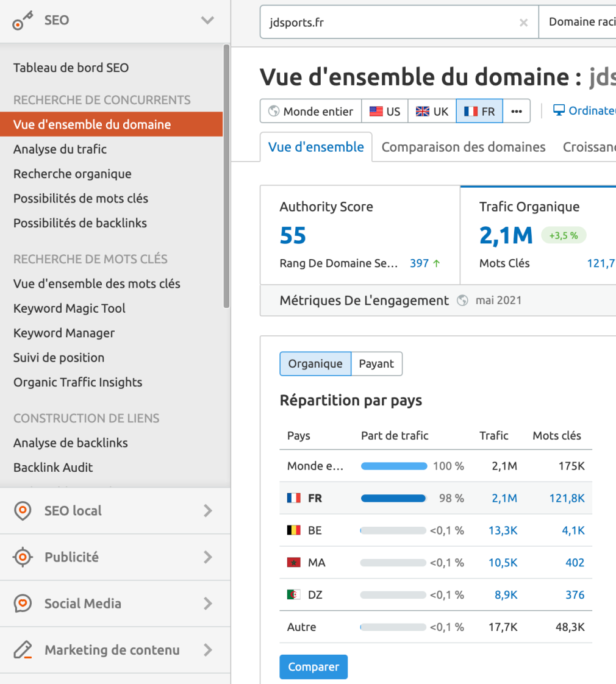Select the US database
Viewport: 616px width, 684px height.
coord(385,111)
